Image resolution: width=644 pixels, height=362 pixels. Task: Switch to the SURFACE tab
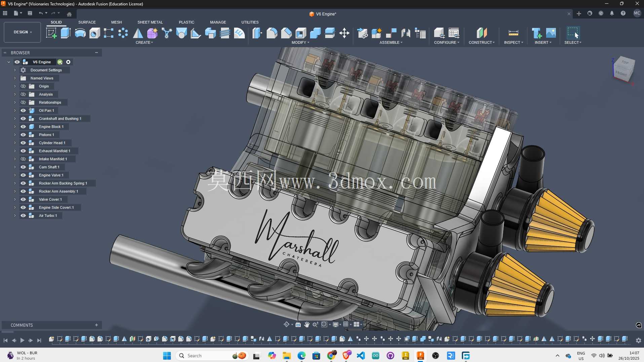click(87, 22)
